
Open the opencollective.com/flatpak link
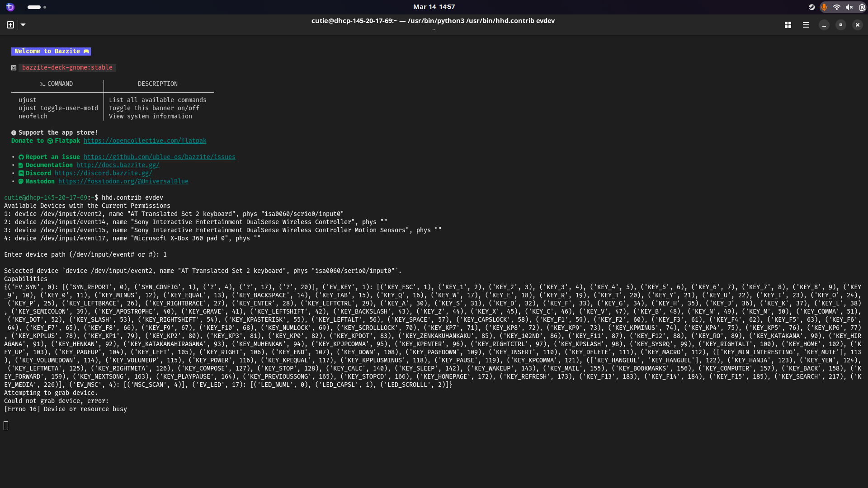pos(145,141)
